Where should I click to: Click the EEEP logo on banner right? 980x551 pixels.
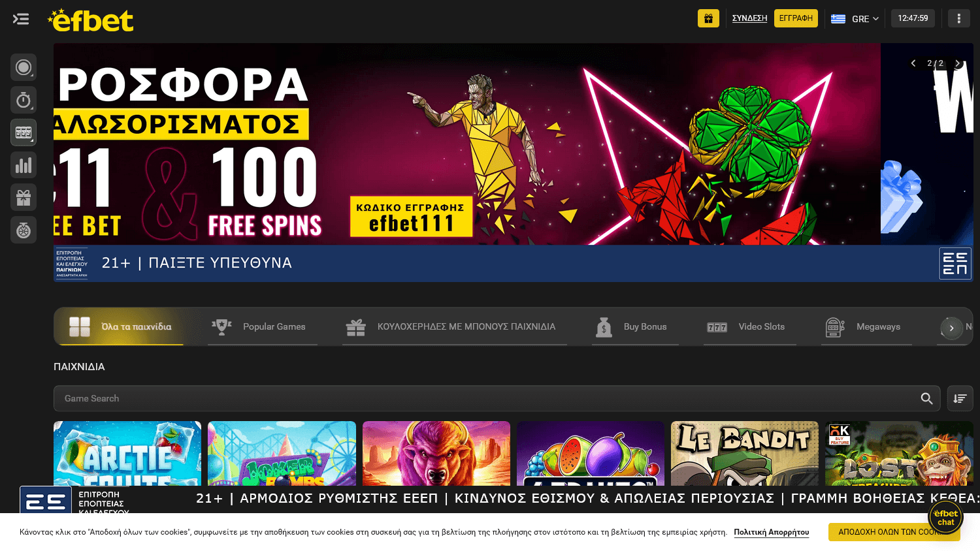955,263
